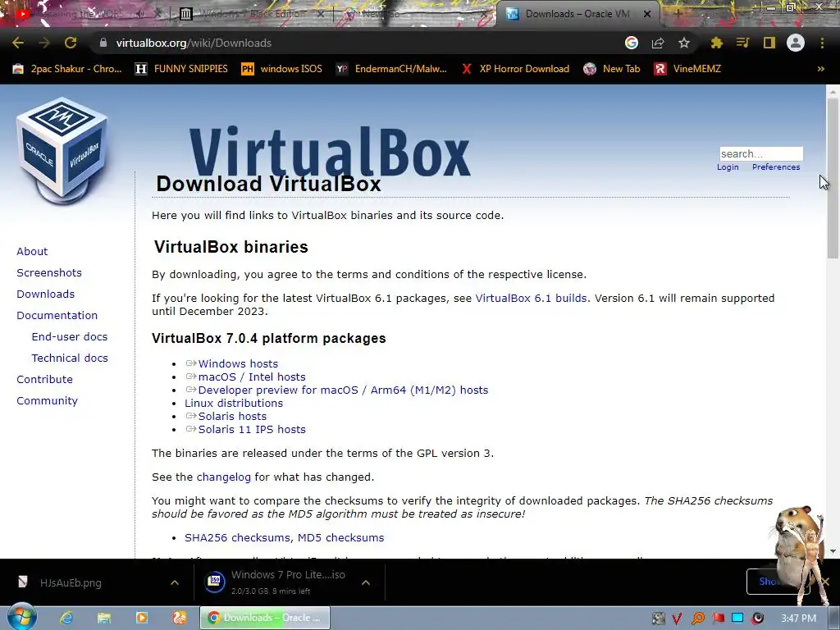Focus the VirtualBox site search box
Image resolution: width=840 pixels, height=630 pixels.
pyautogui.click(x=761, y=153)
